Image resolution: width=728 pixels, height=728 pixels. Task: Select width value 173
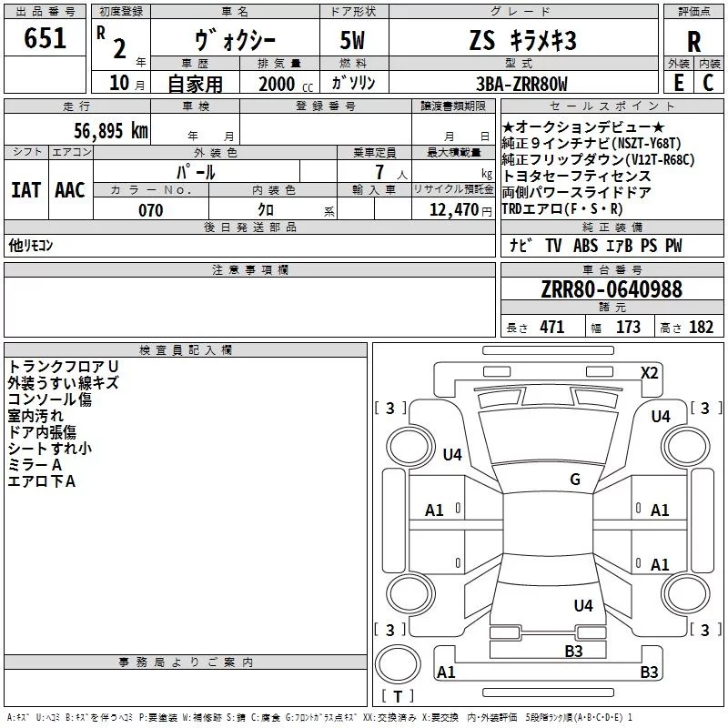click(628, 327)
